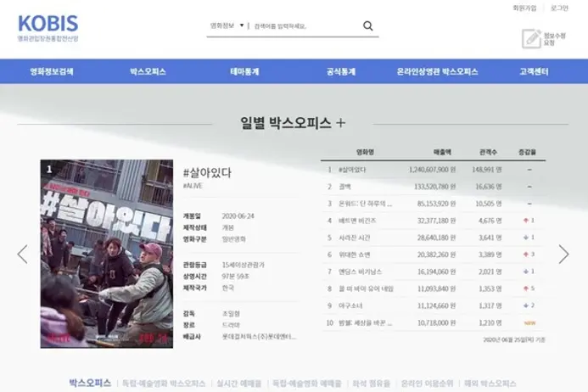The image size is (588, 392).
Task: Click the 회원가입 link
Action: [x=524, y=8]
